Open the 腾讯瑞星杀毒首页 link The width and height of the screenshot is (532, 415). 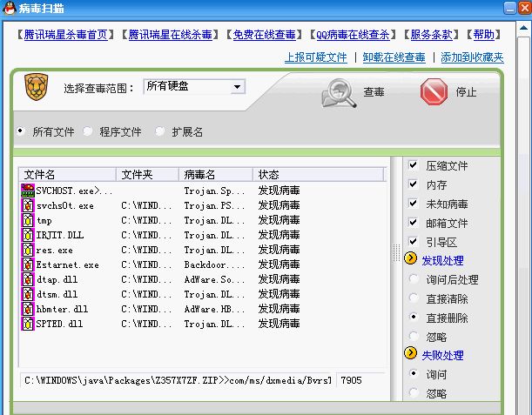(x=65, y=35)
